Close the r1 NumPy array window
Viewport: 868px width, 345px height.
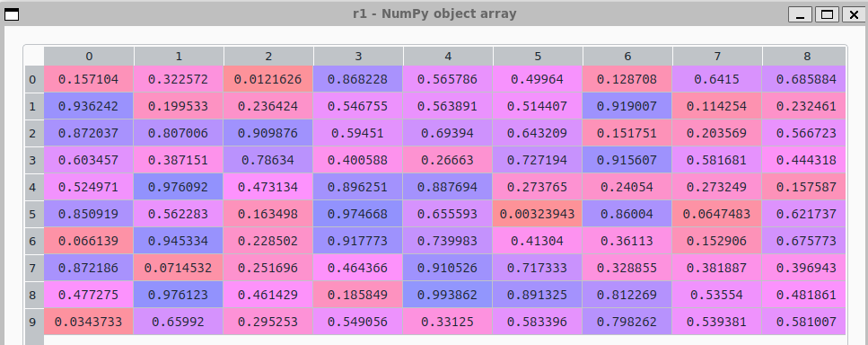[853, 14]
